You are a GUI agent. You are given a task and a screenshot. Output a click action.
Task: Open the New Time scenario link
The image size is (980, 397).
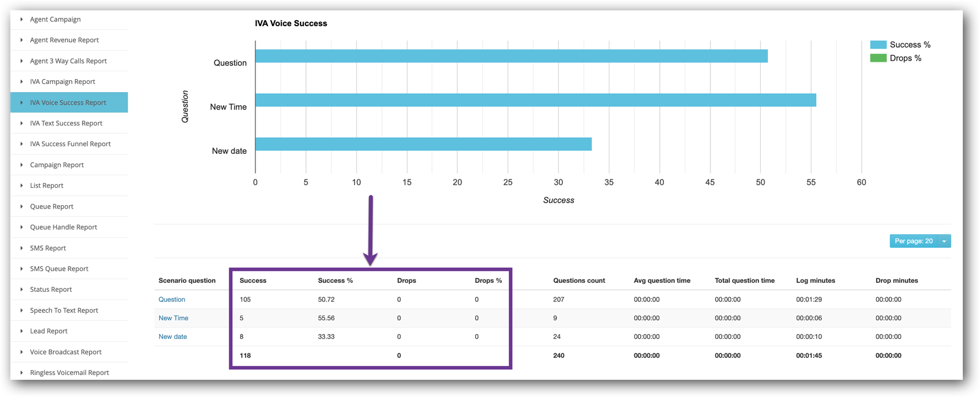click(x=173, y=319)
